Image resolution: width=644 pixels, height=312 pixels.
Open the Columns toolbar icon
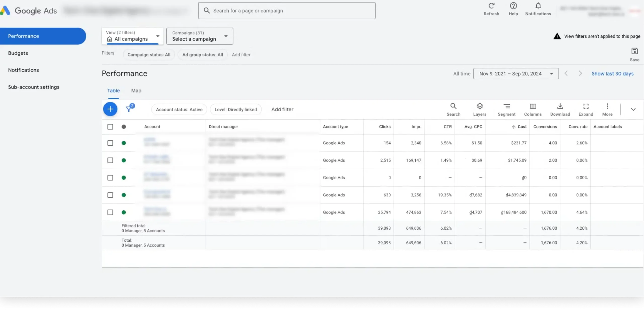[x=533, y=106]
